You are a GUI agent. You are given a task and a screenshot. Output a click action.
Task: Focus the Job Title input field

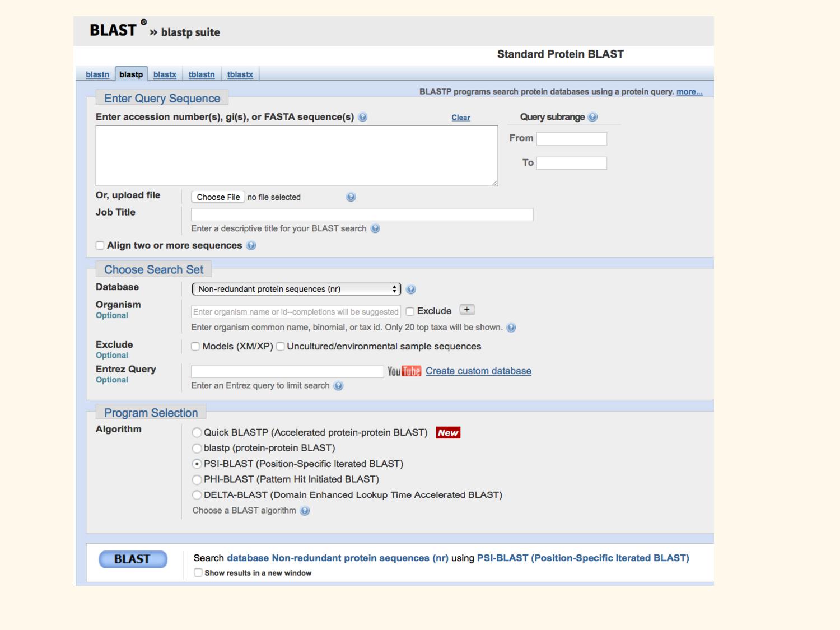(x=362, y=214)
